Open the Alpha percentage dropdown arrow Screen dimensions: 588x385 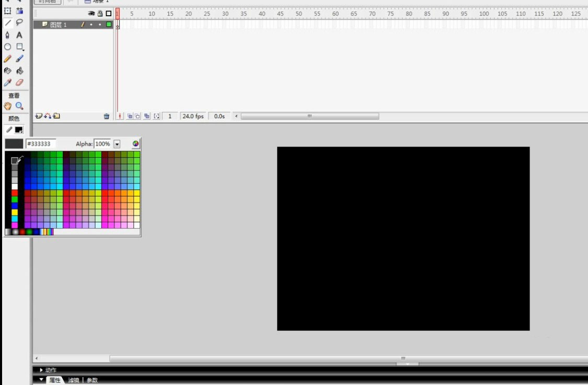click(x=117, y=144)
